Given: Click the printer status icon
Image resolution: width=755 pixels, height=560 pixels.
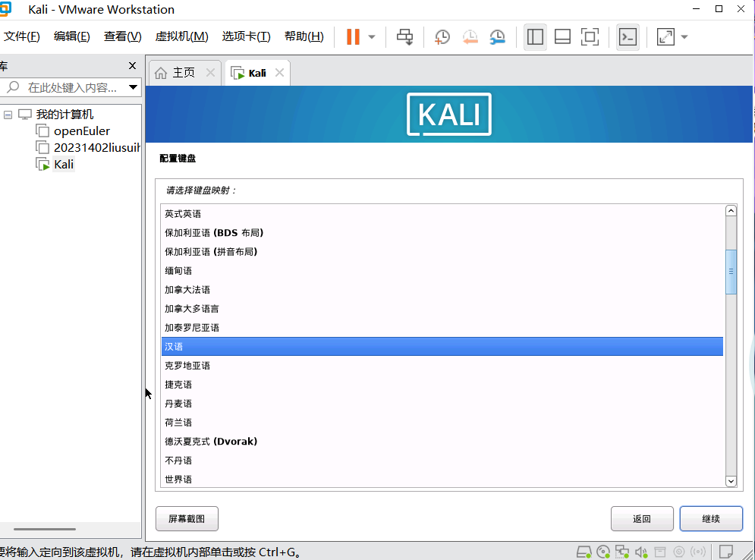Looking at the screenshot, I should pyautogui.click(x=659, y=552).
